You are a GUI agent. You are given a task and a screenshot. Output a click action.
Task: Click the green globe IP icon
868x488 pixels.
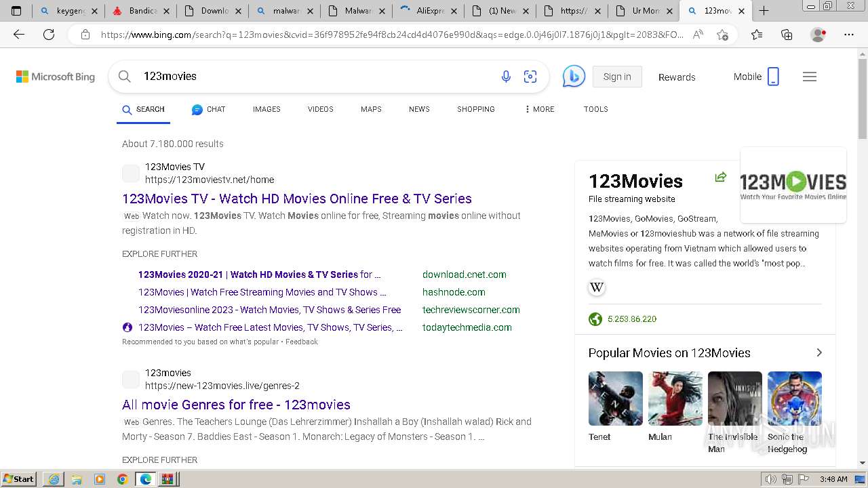point(595,319)
